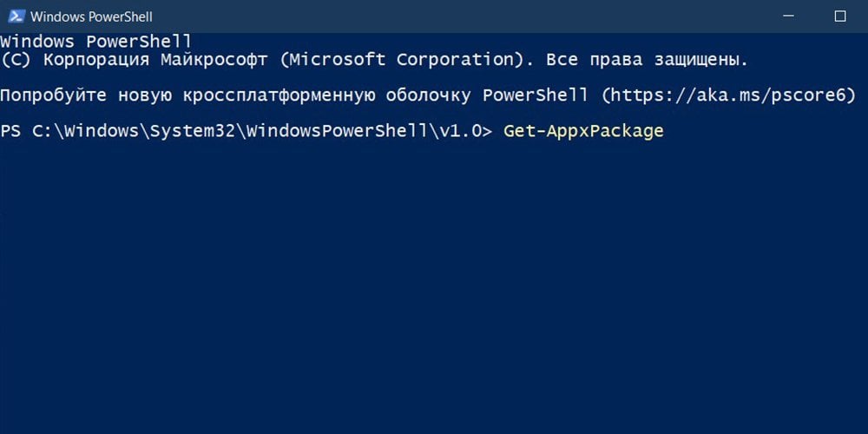Click the PS prompt at line start
Image resolution: width=868 pixels, height=434 pixels.
tap(11, 131)
